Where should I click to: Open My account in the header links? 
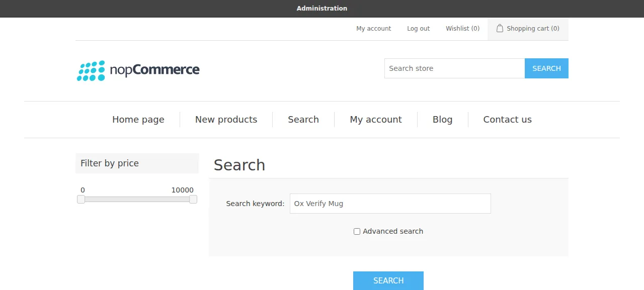pos(374,29)
